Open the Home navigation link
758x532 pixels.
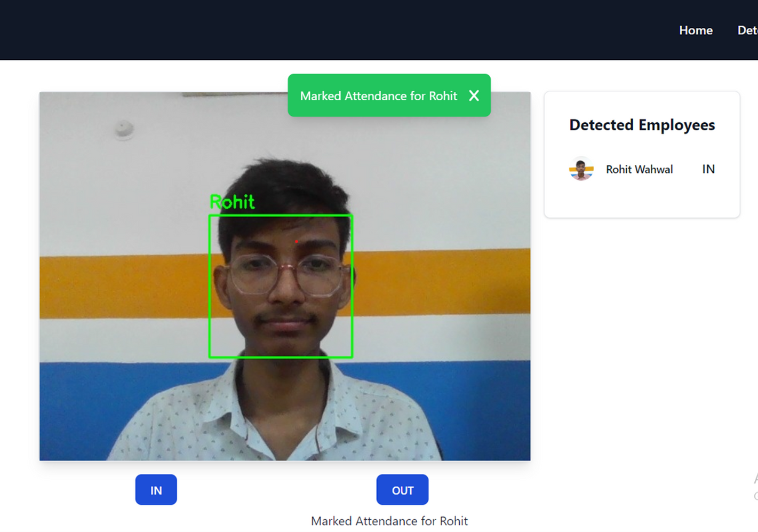(x=696, y=30)
